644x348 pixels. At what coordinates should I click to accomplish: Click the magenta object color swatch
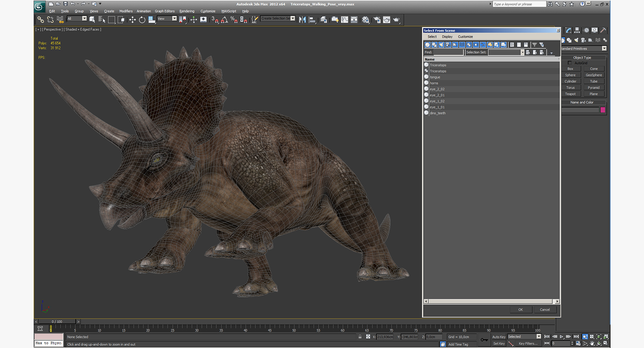pos(603,110)
